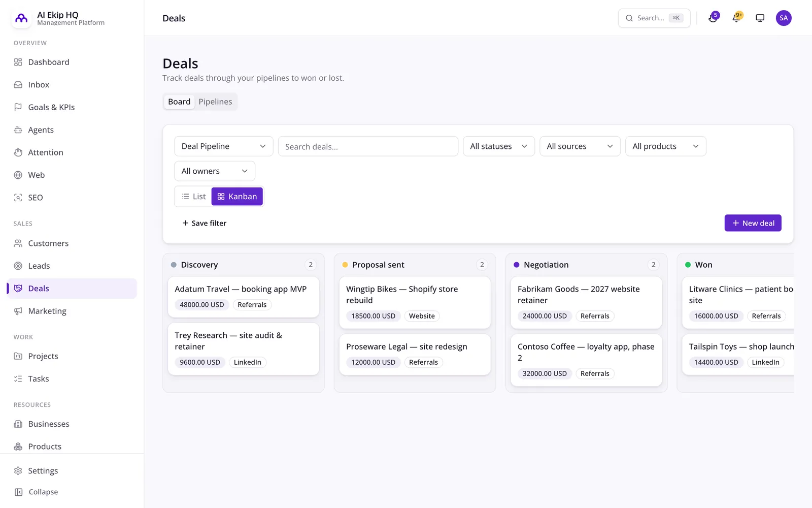Screen dimensions: 812x508
Task: Expand the All statuses filter
Action: click(499, 146)
